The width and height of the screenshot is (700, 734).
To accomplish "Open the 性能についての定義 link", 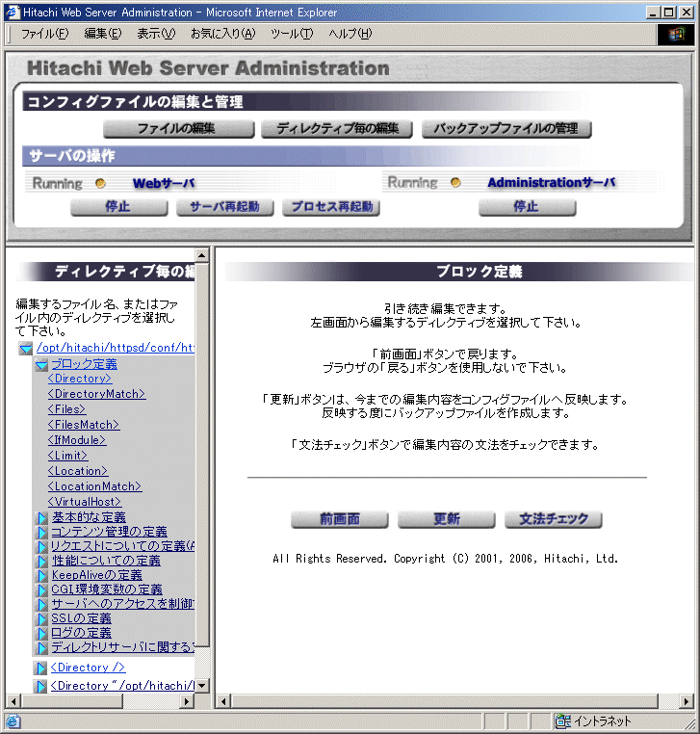I will click(106, 561).
